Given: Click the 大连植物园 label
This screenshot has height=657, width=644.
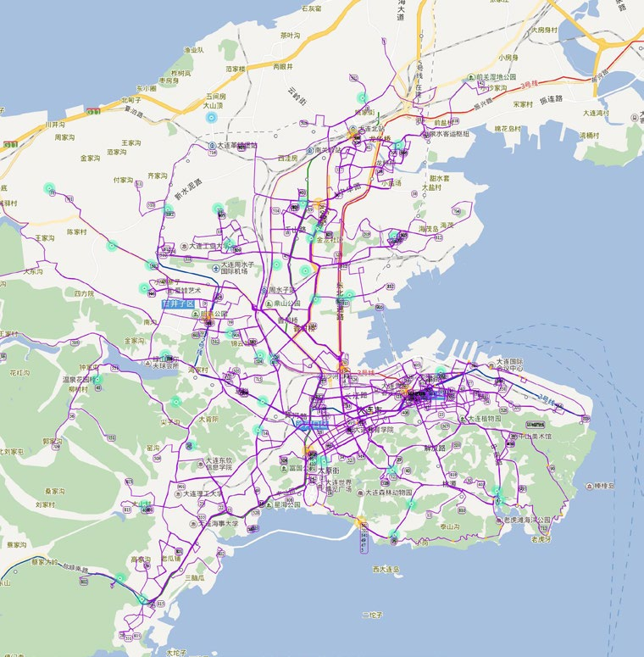Looking at the screenshot, I should (x=484, y=418).
